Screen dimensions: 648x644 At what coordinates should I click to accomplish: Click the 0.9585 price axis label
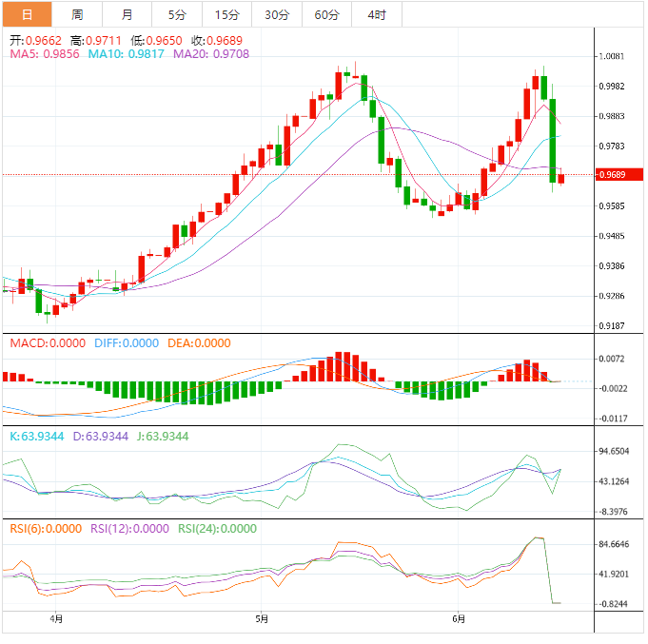(x=612, y=206)
